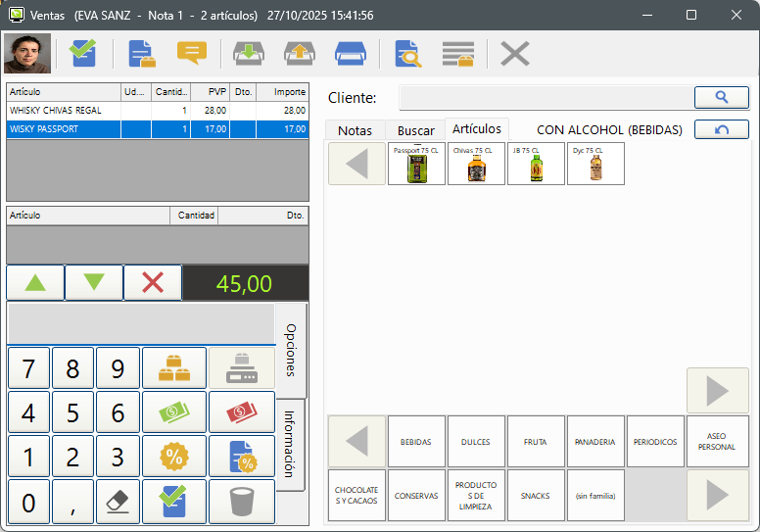Open the Buscar tab
The width and height of the screenshot is (760, 532).
[x=416, y=130]
